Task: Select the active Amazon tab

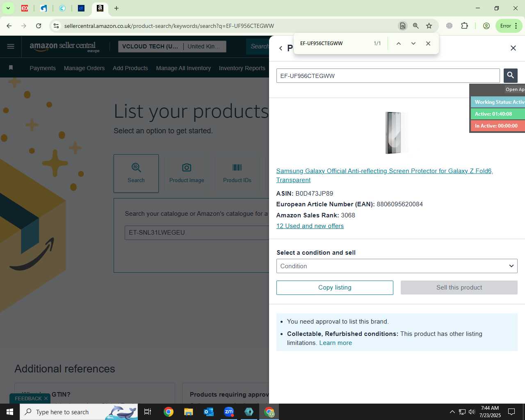Action: point(100,8)
